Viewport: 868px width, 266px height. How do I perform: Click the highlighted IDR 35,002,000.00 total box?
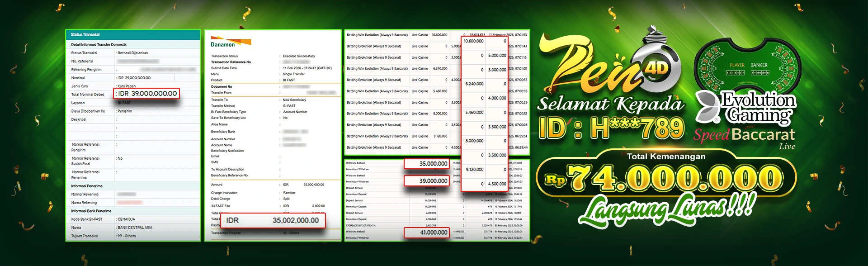pos(273,220)
